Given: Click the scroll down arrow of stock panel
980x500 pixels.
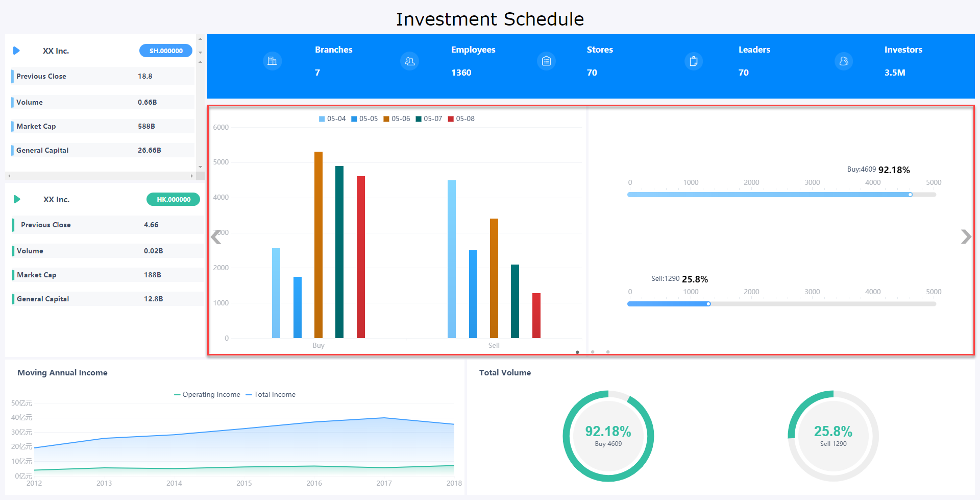Looking at the screenshot, I should coord(200,167).
